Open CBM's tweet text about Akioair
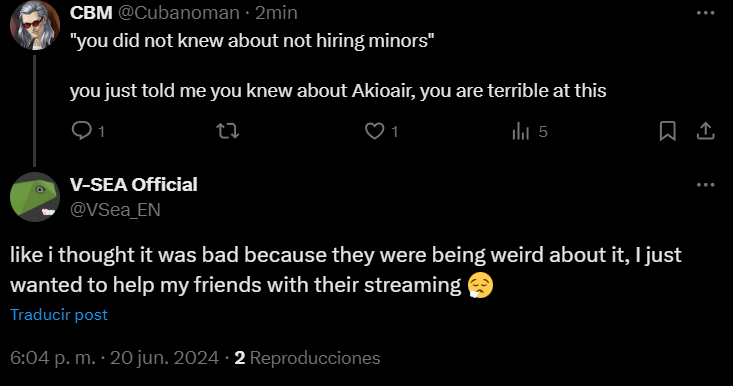 pos(338,91)
